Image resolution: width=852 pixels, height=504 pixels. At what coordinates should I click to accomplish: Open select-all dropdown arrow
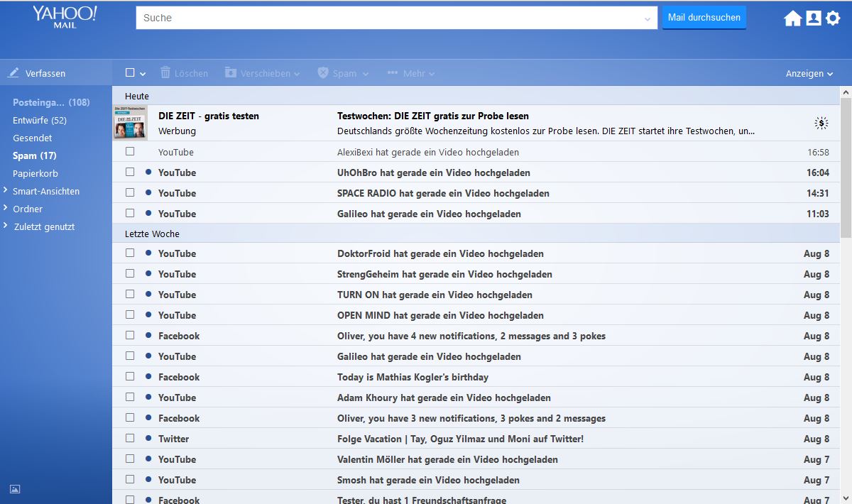[x=143, y=74]
